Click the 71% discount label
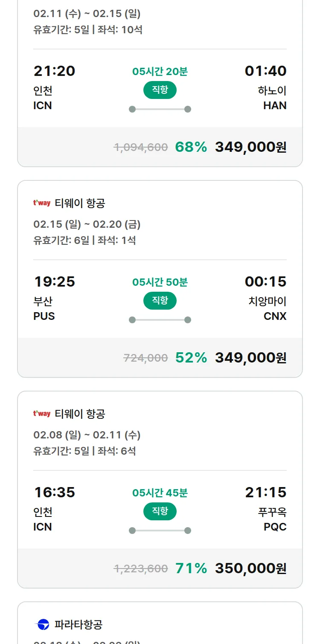The image size is (320, 644). (191, 569)
